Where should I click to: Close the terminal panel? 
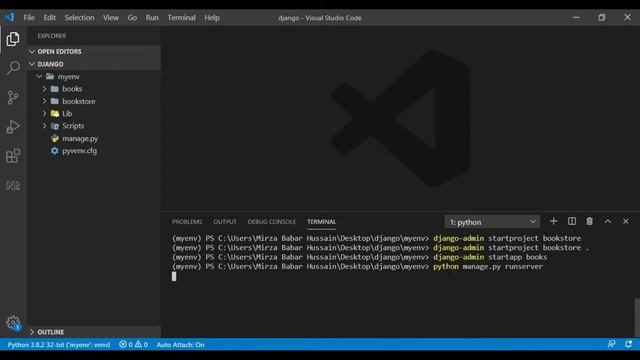[626, 221]
